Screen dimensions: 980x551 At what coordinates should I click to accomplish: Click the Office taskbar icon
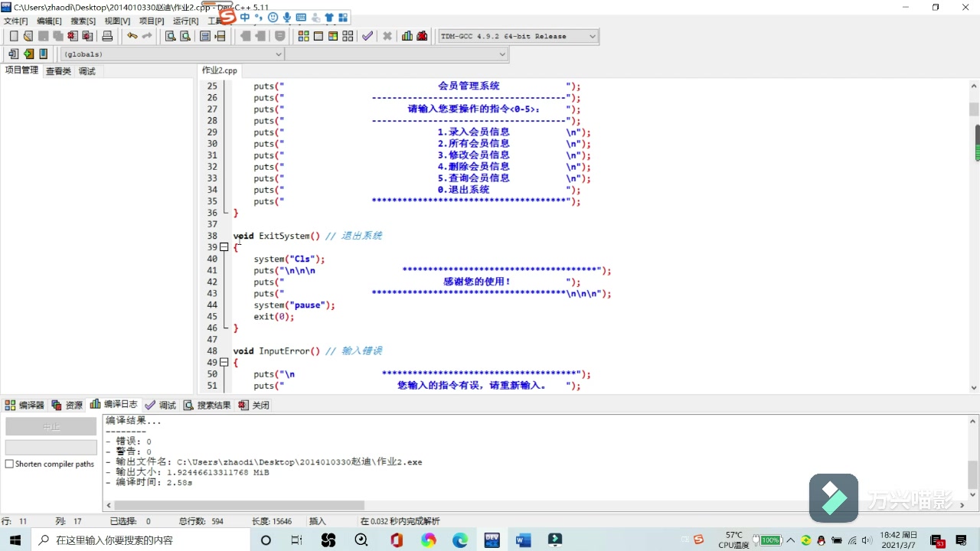396,540
